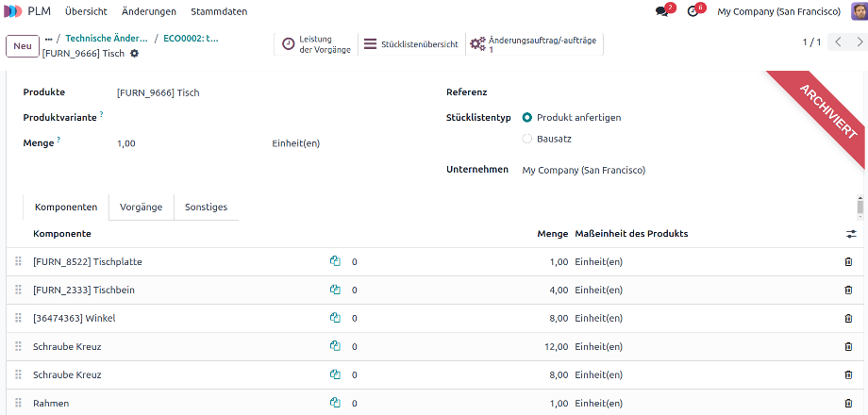Click the Produktvariante help question mark
The width and height of the screenshot is (868, 415).
point(101,114)
